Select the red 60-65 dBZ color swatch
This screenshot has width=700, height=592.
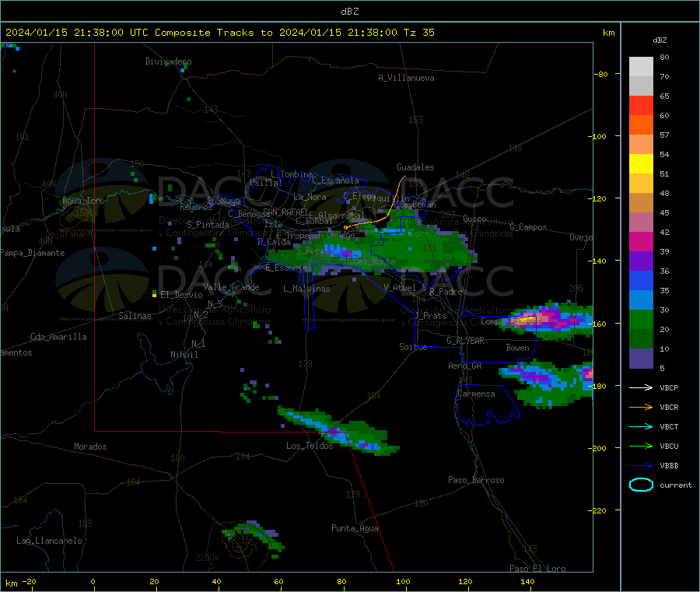[x=641, y=105]
